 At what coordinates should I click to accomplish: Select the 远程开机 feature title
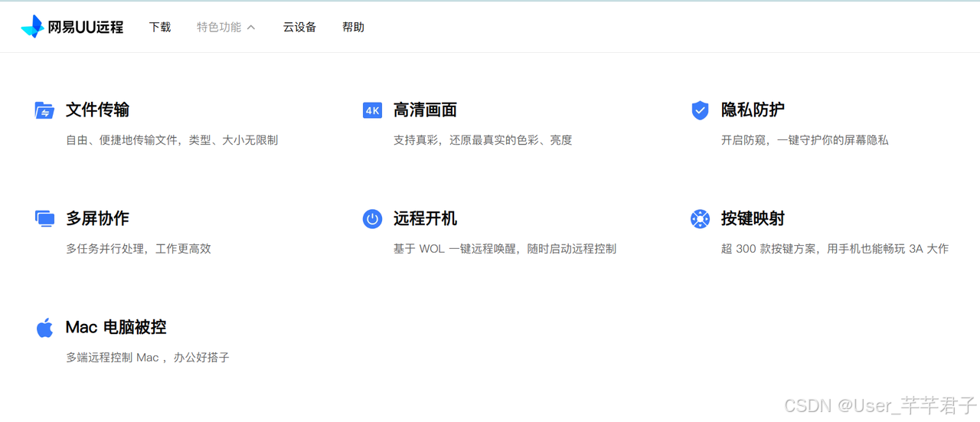pos(425,219)
